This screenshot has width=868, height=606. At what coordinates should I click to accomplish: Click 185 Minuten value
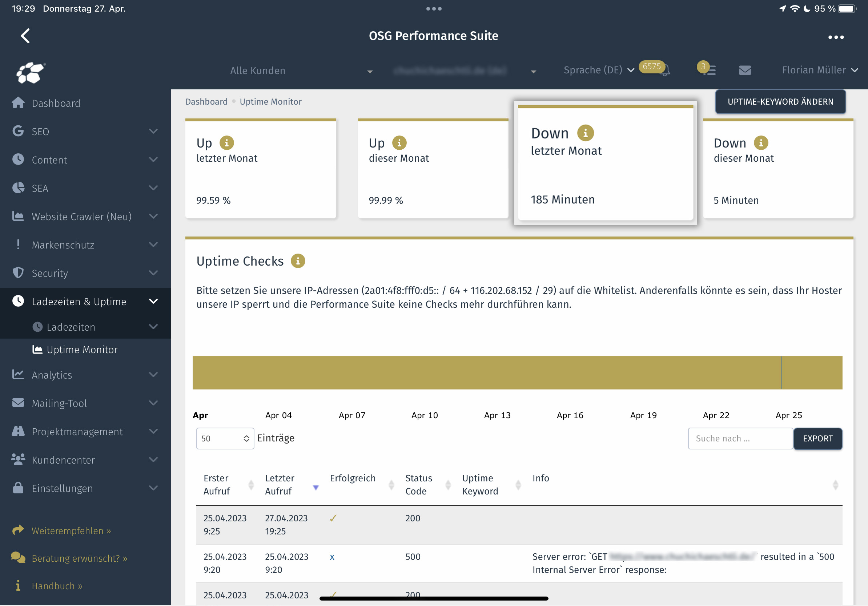pyautogui.click(x=563, y=199)
